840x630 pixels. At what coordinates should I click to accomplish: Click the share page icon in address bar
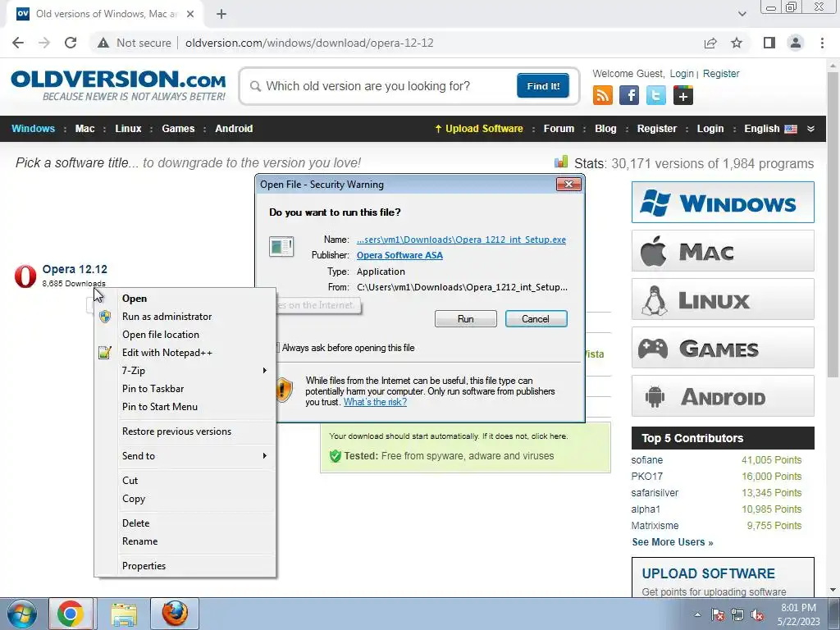710,43
